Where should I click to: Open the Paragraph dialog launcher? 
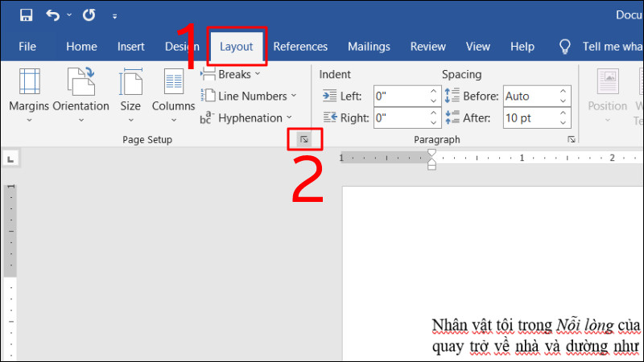click(x=572, y=139)
